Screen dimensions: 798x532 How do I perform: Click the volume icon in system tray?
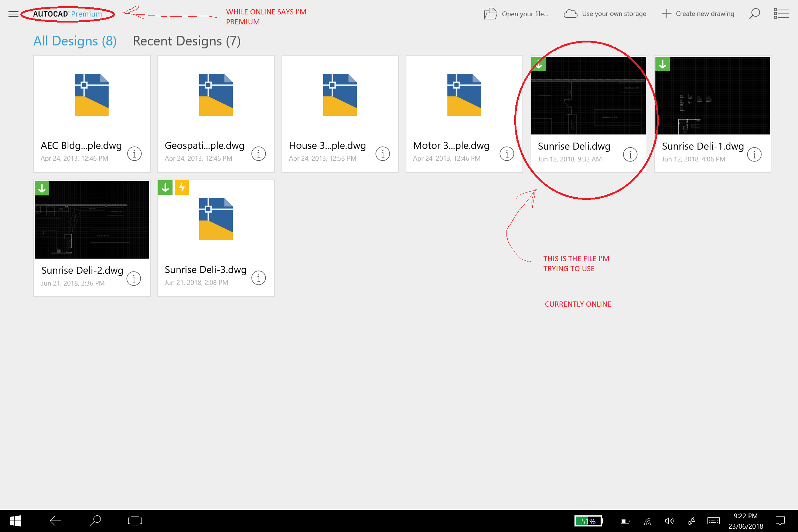click(x=669, y=521)
